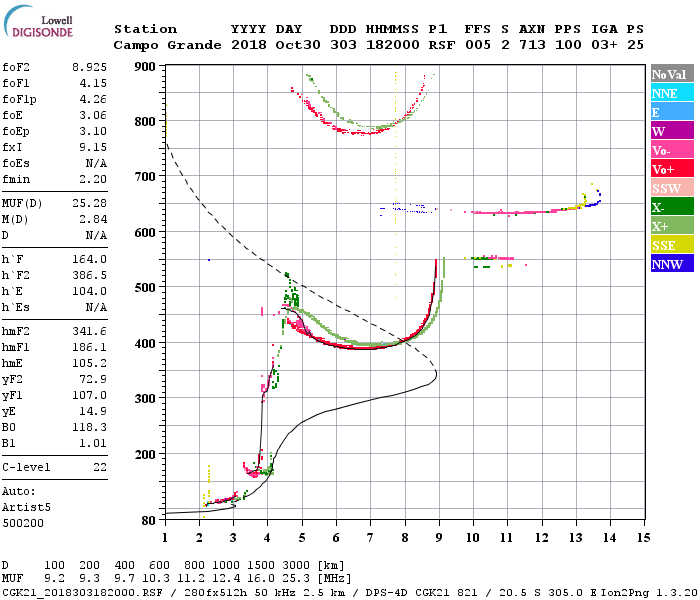Image resolution: width=700 pixels, height=600 pixels.
Task: Click the fxI value 9.15
Action: [93, 147]
